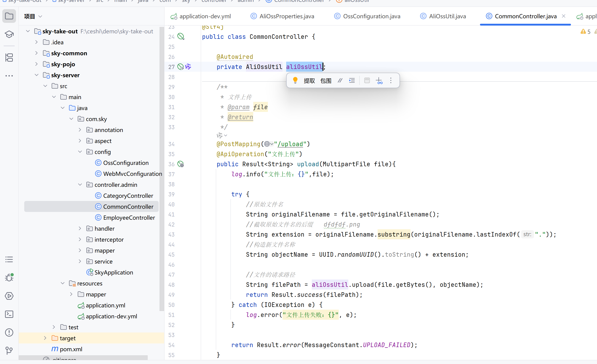This screenshot has width=597, height=364.
Task: Click the reformat code lines icon in popup
Action: pos(352,80)
